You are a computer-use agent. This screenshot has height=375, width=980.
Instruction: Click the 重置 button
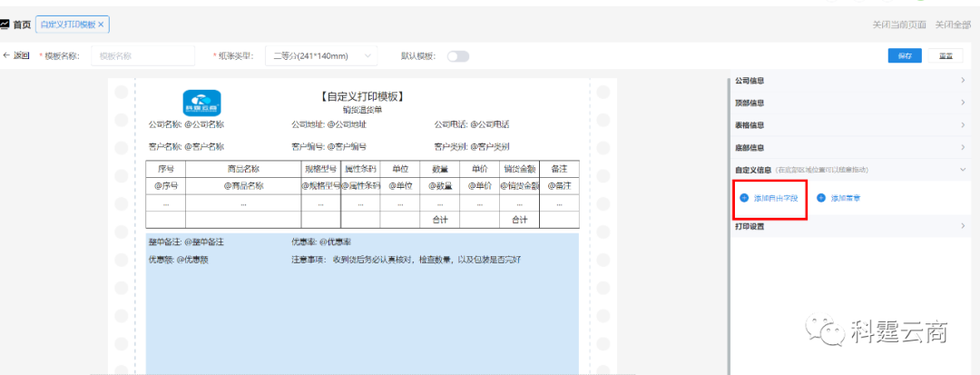[x=946, y=55]
